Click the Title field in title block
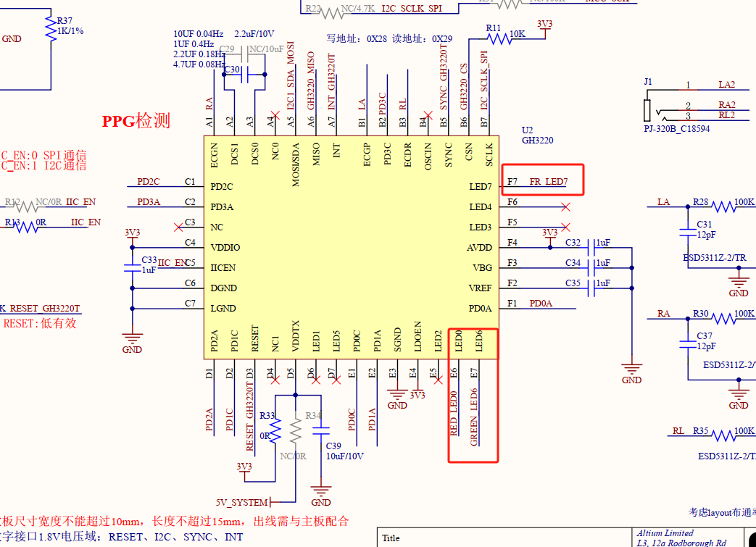Image resolution: width=756 pixels, height=547 pixels. pyautogui.click(x=391, y=538)
